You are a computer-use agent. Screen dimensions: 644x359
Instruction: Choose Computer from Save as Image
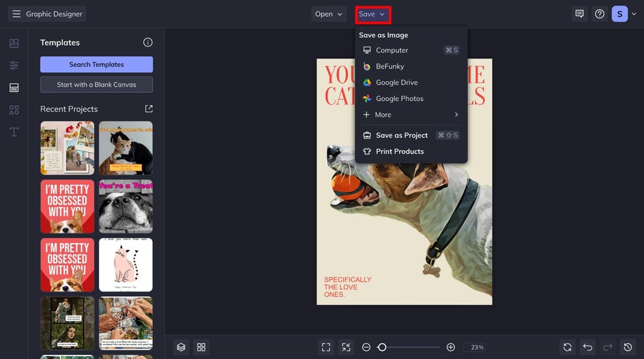(392, 50)
